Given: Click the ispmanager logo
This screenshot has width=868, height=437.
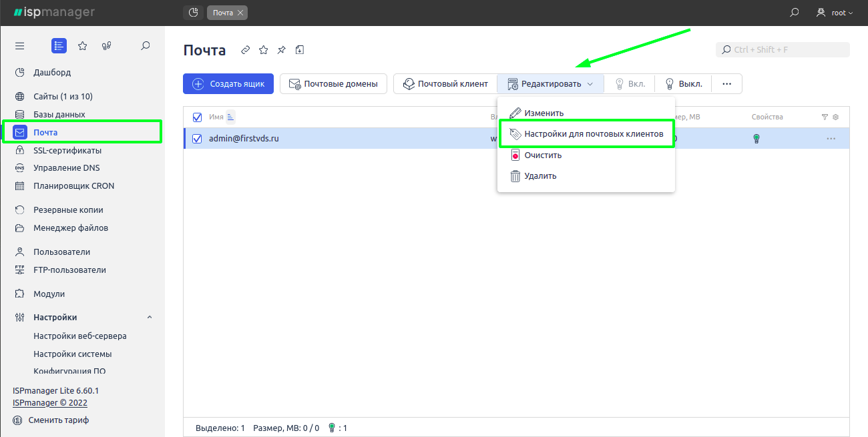Looking at the screenshot, I should 54,13.
